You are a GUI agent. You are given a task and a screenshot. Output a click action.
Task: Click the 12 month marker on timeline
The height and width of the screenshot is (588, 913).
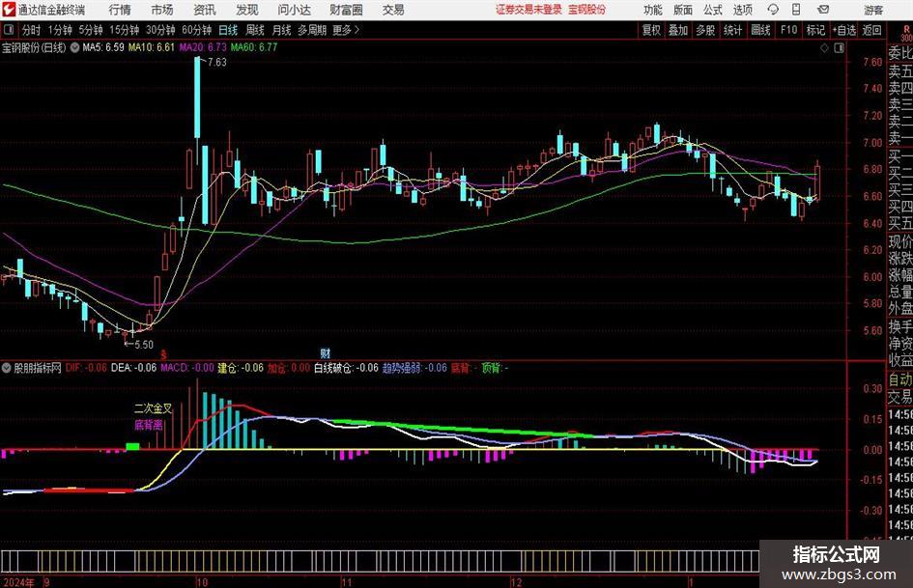[516, 581]
